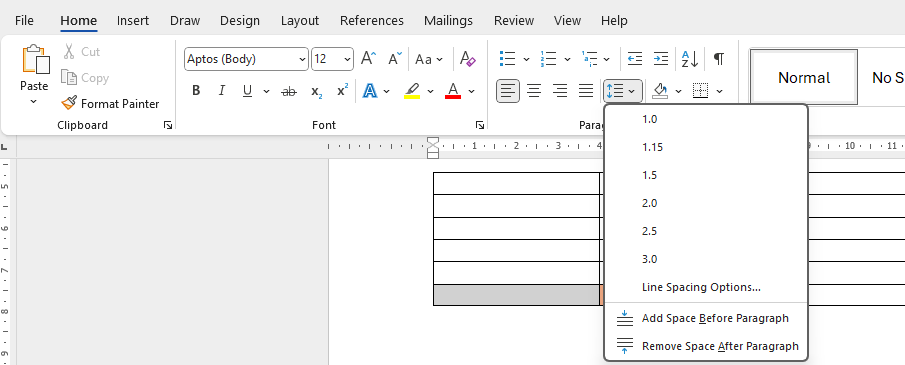Click the Line and Paragraph Spacing button
The image size is (905, 365).
[x=622, y=91]
